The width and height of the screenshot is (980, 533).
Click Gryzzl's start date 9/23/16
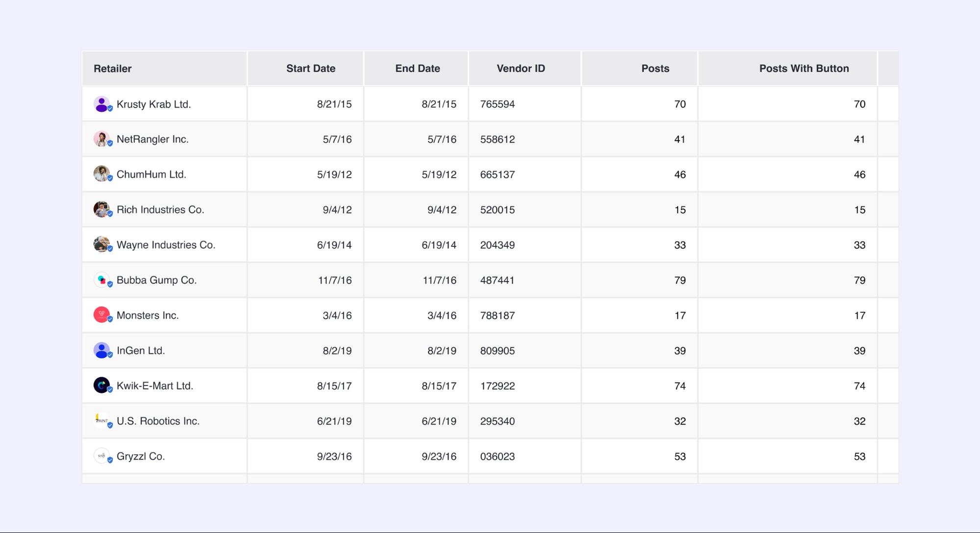[x=334, y=457]
